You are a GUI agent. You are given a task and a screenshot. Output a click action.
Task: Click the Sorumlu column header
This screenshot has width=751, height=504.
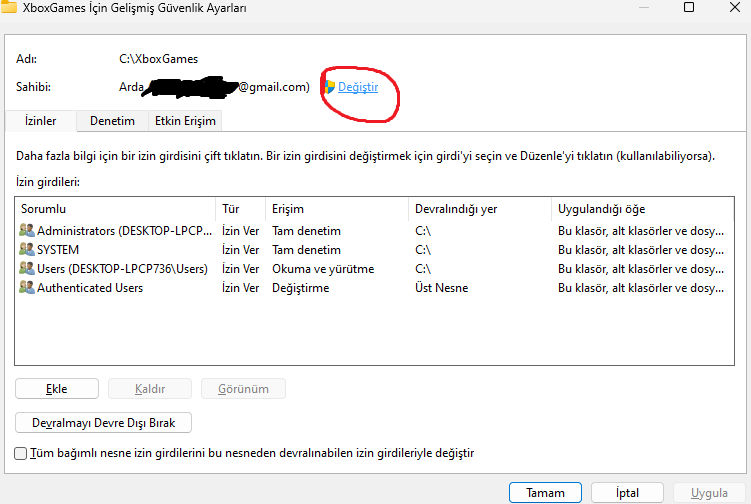pyautogui.click(x=115, y=209)
